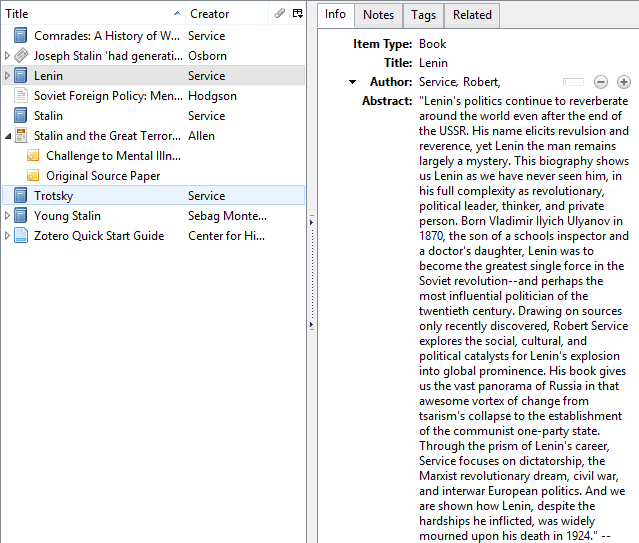Select the Trotsky item title

[x=53, y=196]
